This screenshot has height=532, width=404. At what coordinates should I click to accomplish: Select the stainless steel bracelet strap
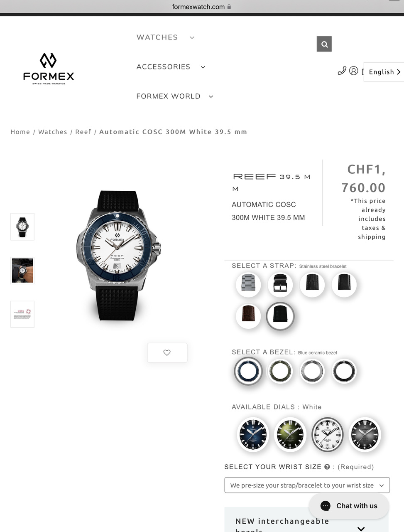click(248, 284)
